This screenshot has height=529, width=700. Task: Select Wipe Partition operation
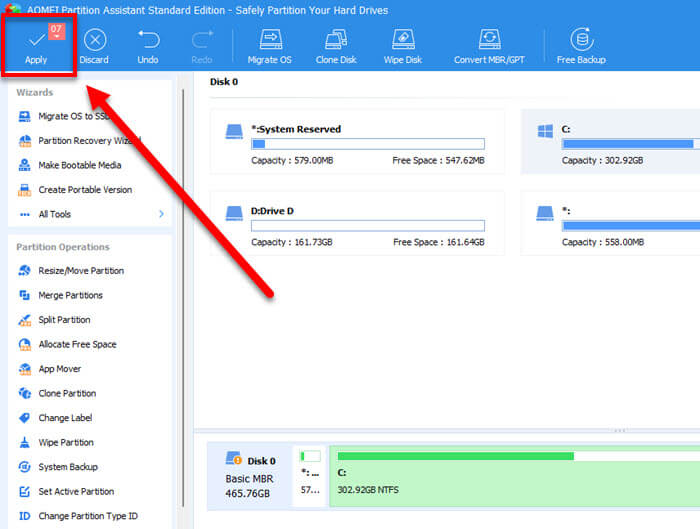[x=56, y=443]
